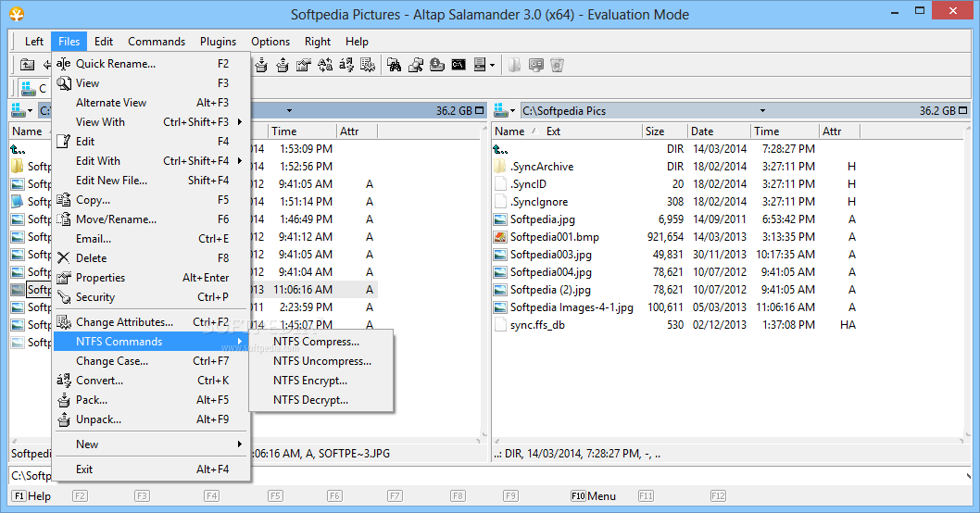Select NTFS Encrypt from submenu
Image resolution: width=980 pixels, height=513 pixels.
(x=321, y=381)
